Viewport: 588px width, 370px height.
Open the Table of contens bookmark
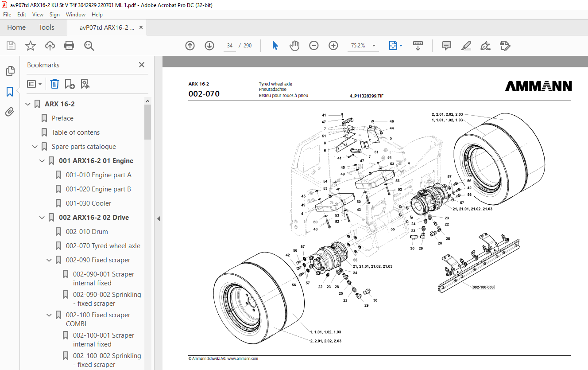pos(76,132)
